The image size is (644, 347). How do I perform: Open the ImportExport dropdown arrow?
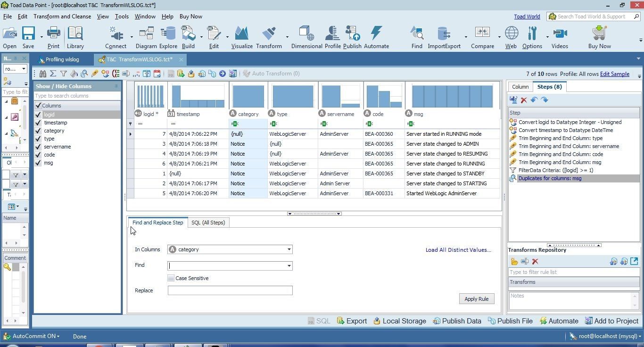pos(466,37)
